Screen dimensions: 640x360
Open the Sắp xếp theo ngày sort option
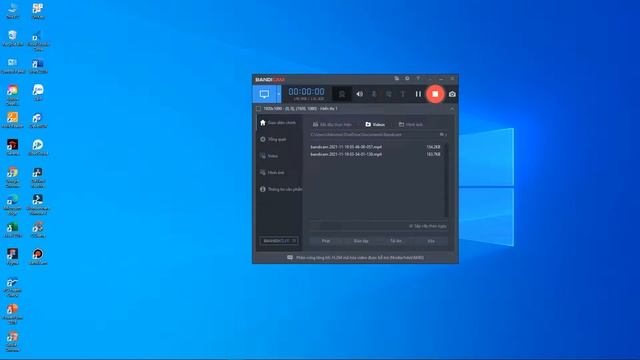pyautogui.click(x=428, y=226)
